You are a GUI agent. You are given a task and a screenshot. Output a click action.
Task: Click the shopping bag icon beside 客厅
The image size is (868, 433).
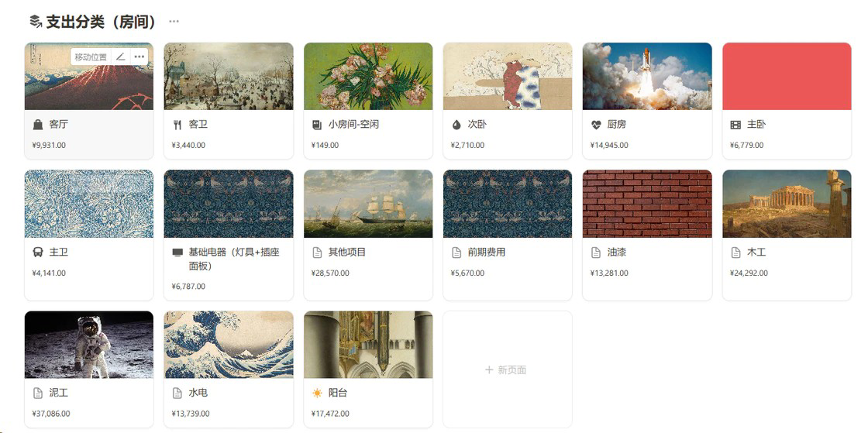pos(38,125)
